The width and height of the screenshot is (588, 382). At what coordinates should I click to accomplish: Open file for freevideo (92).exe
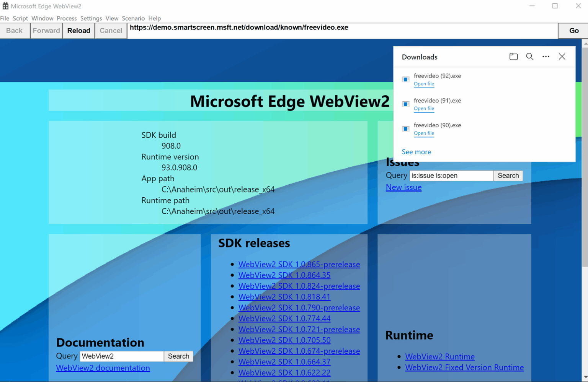click(x=424, y=84)
